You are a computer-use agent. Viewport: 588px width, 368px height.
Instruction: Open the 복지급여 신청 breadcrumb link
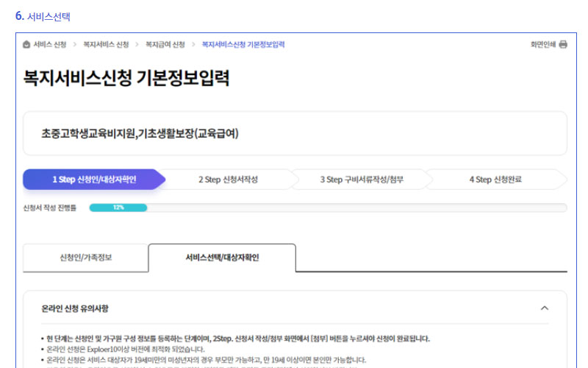(x=165, y=45)
